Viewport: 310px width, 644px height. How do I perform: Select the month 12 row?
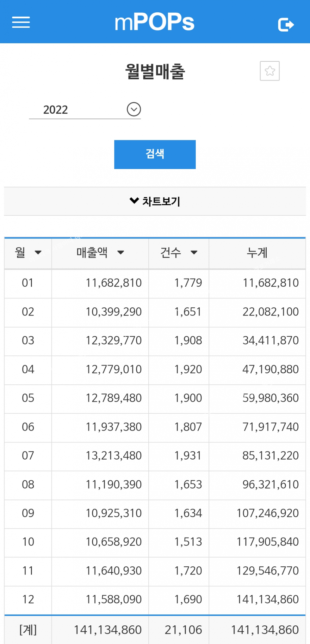coord(28,599)
